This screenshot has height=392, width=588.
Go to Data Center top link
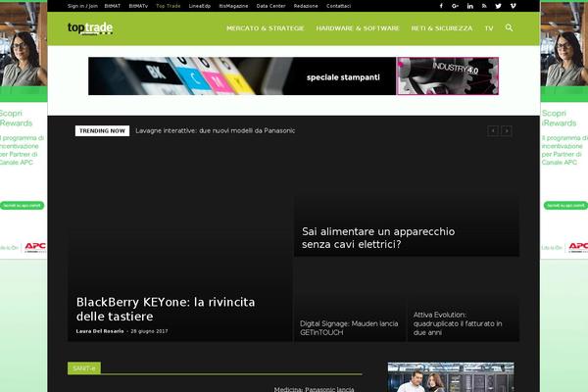(x=270, y=6)
